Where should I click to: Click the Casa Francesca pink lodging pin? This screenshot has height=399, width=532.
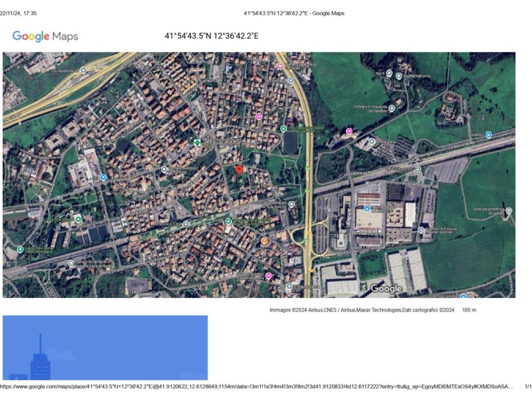coord(268,276)
